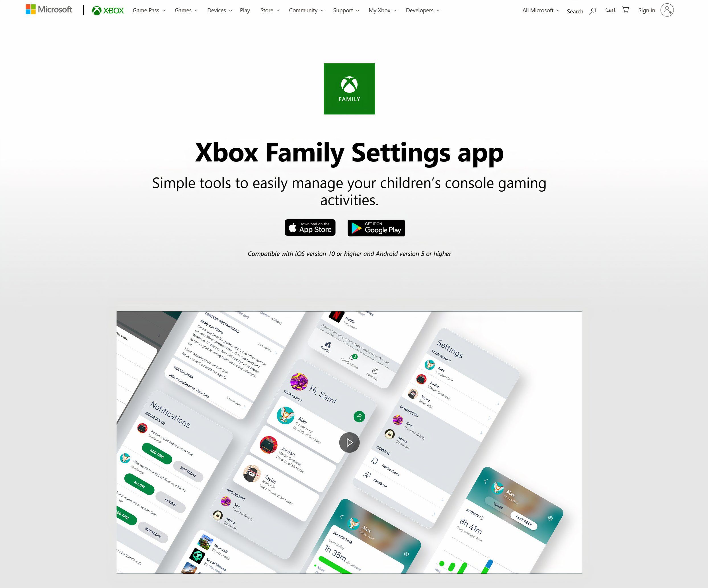The width and height of the screenshot is (708, 588).
Task: Click the Download on App Store icon
Action: click(x=310, y=228)
